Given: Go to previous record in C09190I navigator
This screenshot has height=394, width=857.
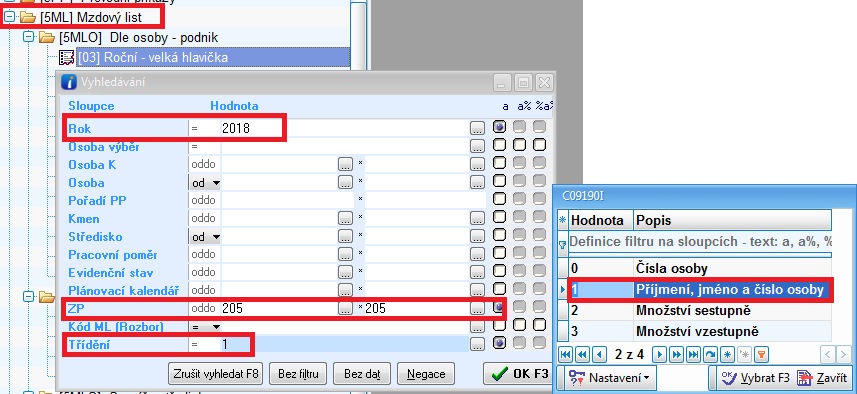Looking at the screenshot, I should click(x=600, y=355).
